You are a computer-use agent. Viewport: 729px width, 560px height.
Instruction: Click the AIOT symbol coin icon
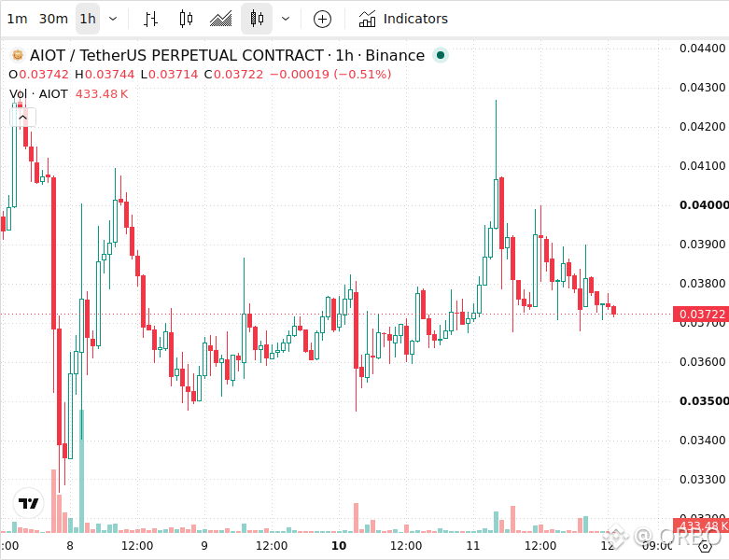click(x=18, y=55)
